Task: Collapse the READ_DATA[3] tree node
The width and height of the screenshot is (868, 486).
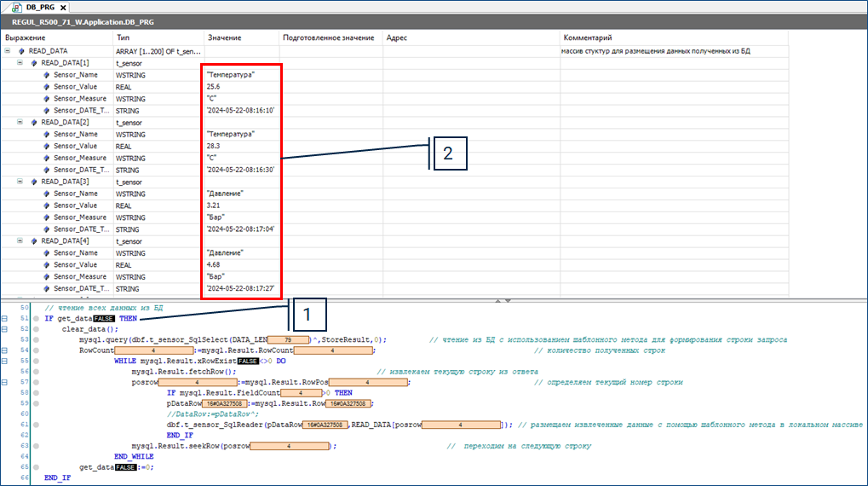Action: [x=20, y=182]
